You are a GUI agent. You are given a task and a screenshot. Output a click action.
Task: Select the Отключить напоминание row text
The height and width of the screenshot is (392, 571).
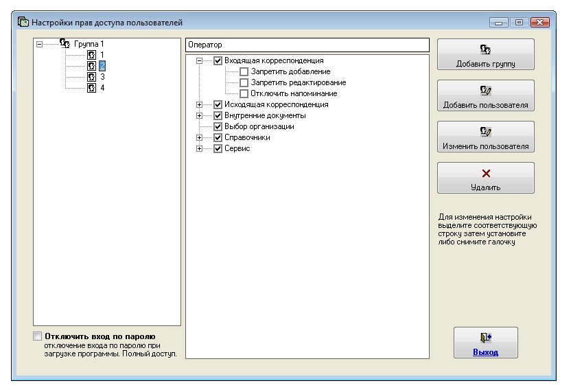(294, 93)
